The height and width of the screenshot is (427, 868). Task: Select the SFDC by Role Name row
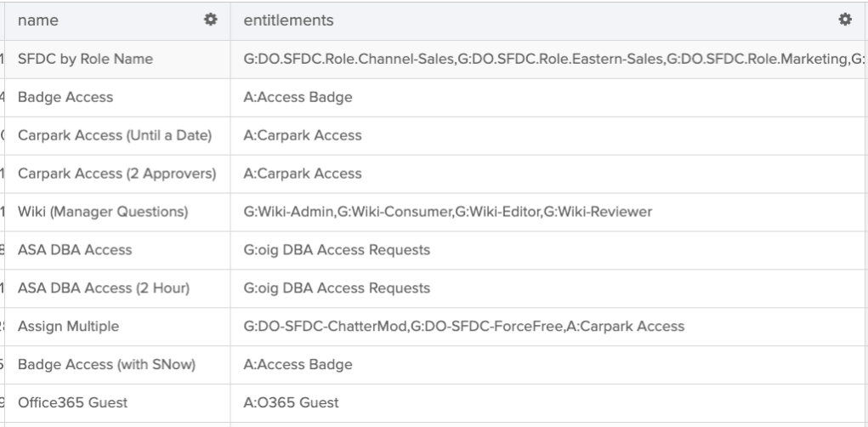[85, 59]
